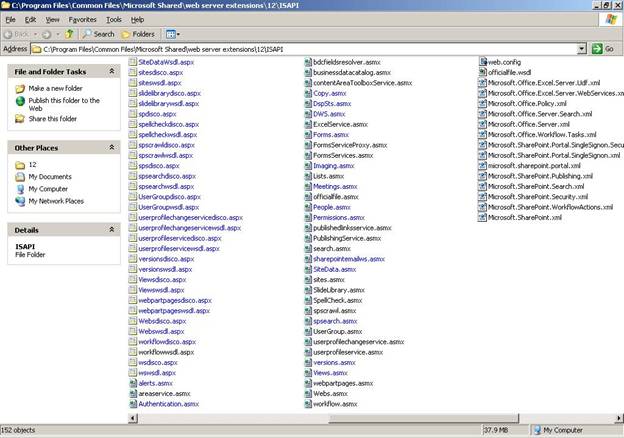
Task: Select the SiteDataWsdl.aspx file icon
Action: tap(133, 62)
